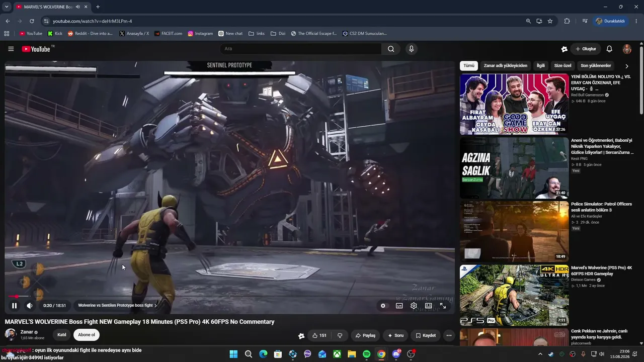This screenshot has height=362, width=644.
Task: Select 'Zanar adlı yükleyiciden' filter chip
Action: pyautogui.click(x=506, y=66)
